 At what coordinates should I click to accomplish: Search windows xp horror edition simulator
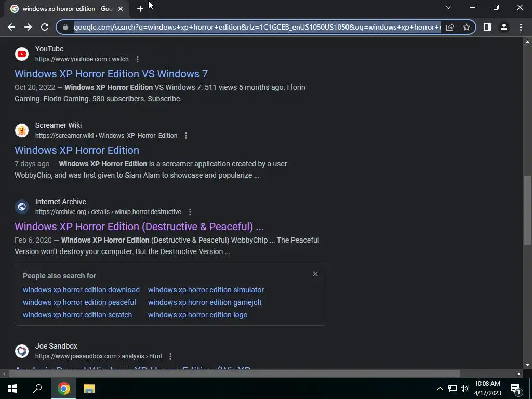[206, 290]
